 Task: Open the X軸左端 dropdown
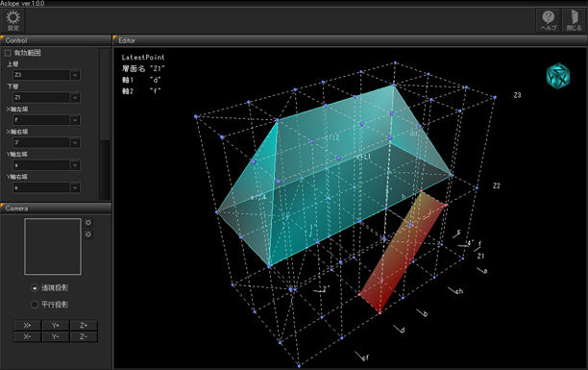(x=46, y=120)
